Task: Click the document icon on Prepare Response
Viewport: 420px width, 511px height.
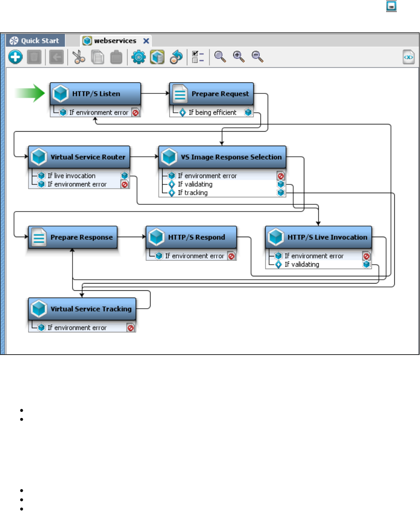Action: click(x=39, y=237)
